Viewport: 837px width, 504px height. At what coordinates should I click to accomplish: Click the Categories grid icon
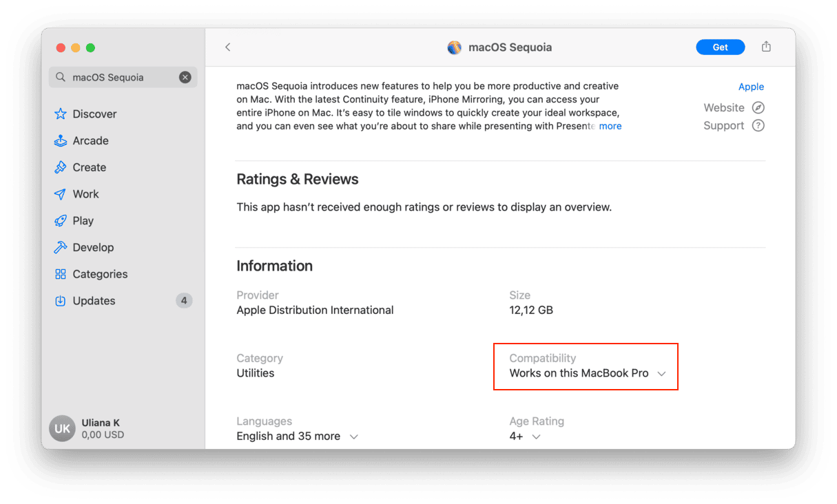click(x=61, y=274)
